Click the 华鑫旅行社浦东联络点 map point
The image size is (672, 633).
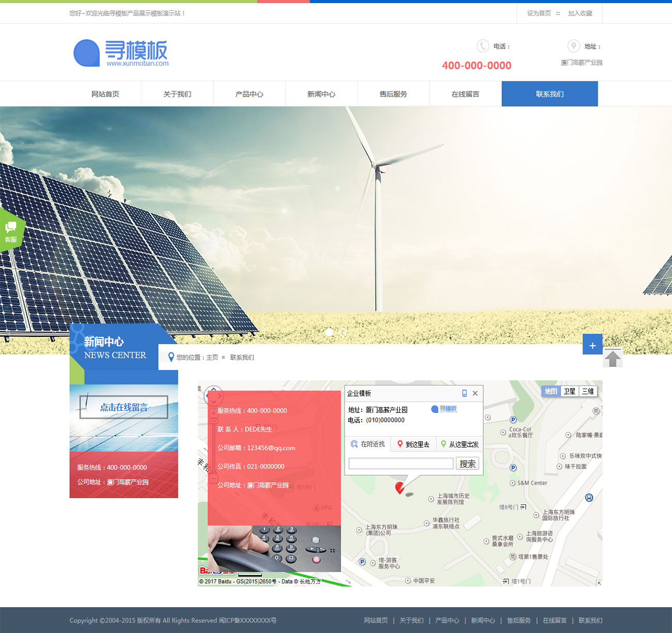[x=426, y=523]
